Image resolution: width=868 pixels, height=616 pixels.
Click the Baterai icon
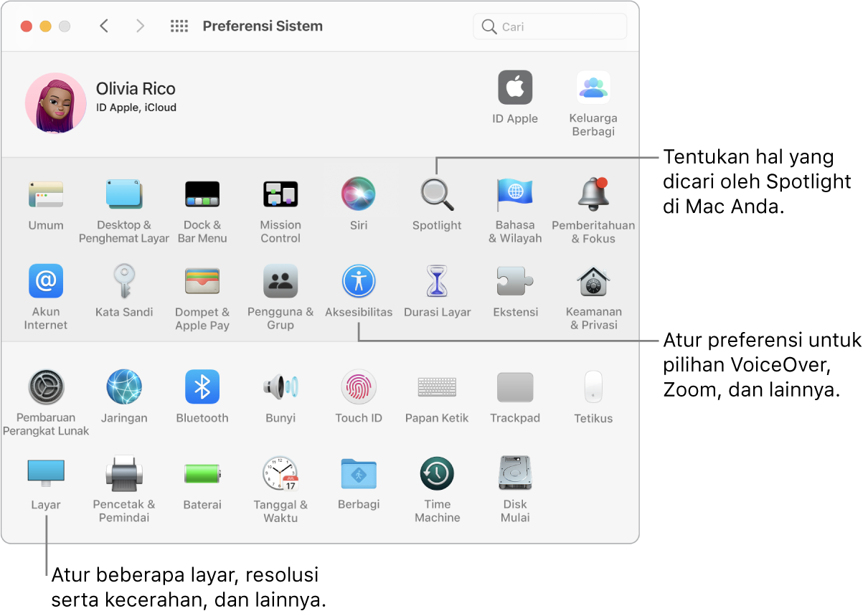point(202,473)
